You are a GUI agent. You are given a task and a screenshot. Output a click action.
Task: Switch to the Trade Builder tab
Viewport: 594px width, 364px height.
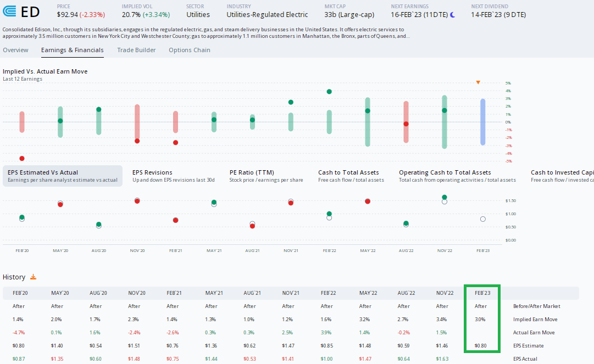136,50
